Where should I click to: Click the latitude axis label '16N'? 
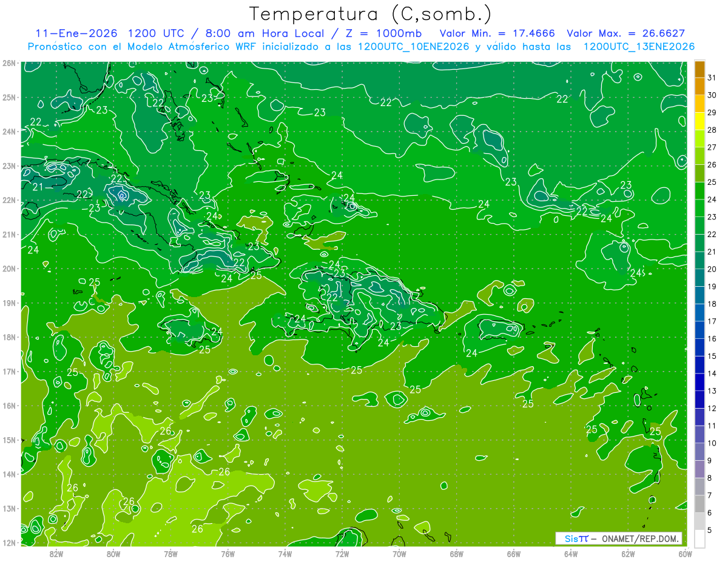[x=8, y=406]
